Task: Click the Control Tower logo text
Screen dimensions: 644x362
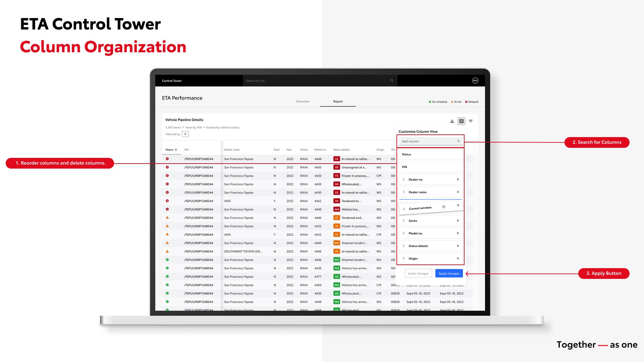Action: point(172,81)
